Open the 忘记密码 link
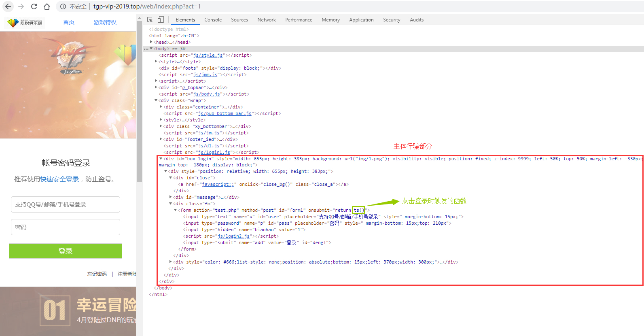644x336 pixels. (x=97, y=274)
